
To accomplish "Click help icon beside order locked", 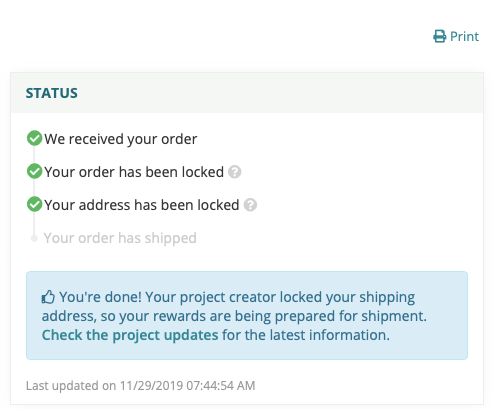I will pos(234,172).
